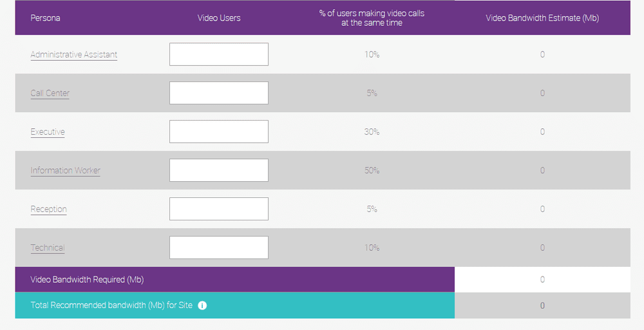Screen dimensions: 644x330
Task: Select the Reception persona link
Action: point(49,209)
